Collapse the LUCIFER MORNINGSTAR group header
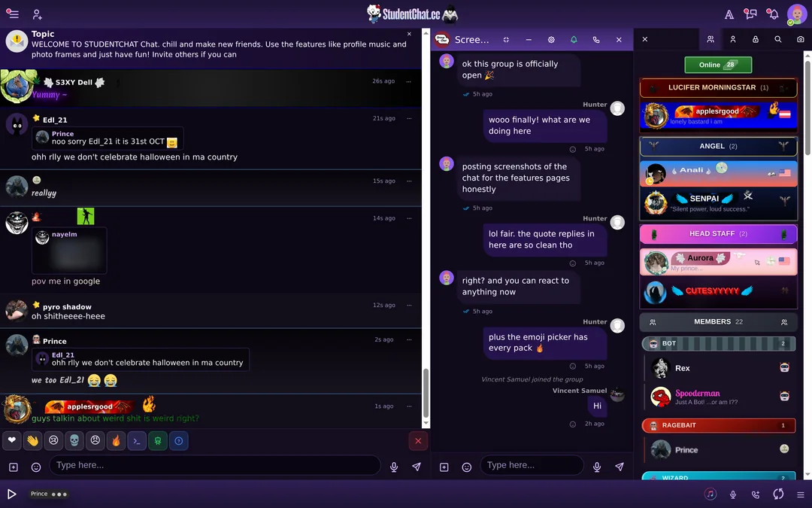The width and height of the screenshot is (812, 508). click(x=718, y=87)
